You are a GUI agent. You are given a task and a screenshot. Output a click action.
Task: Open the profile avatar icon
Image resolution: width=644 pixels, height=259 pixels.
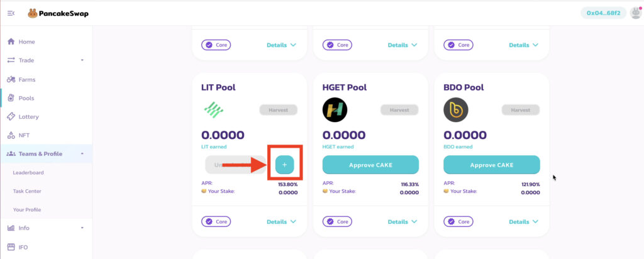[x=635, y=13]
